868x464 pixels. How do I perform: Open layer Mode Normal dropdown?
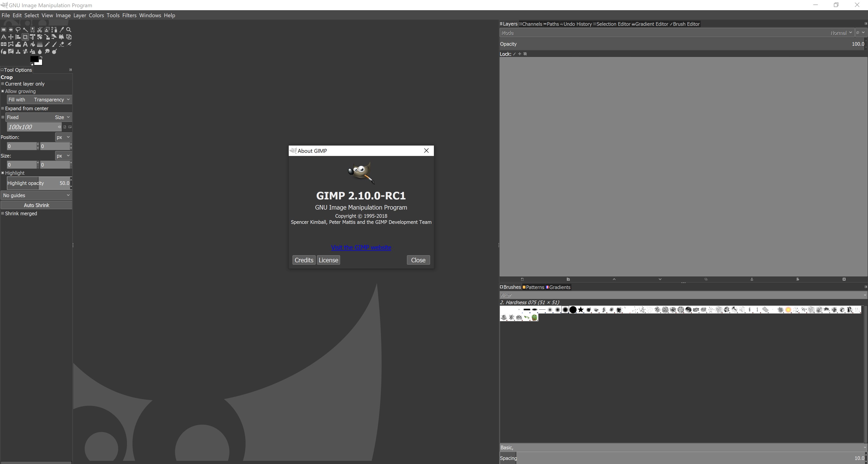677,33
